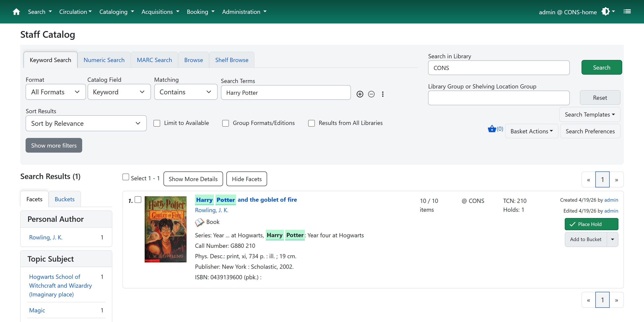644x322 pixels.
Task: Click Hide Facets button
Action: click(x=247, y=179)
